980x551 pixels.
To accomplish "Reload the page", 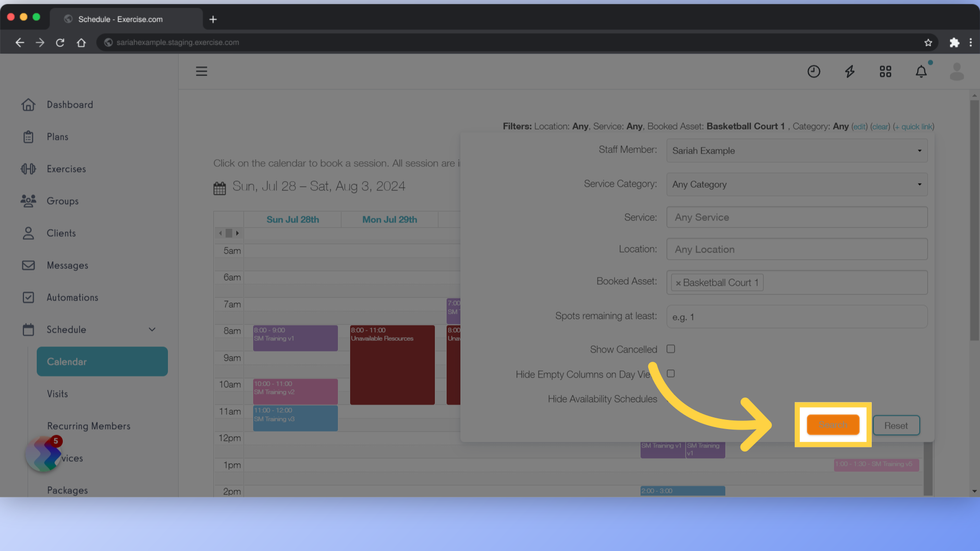I will click(60, 42).
